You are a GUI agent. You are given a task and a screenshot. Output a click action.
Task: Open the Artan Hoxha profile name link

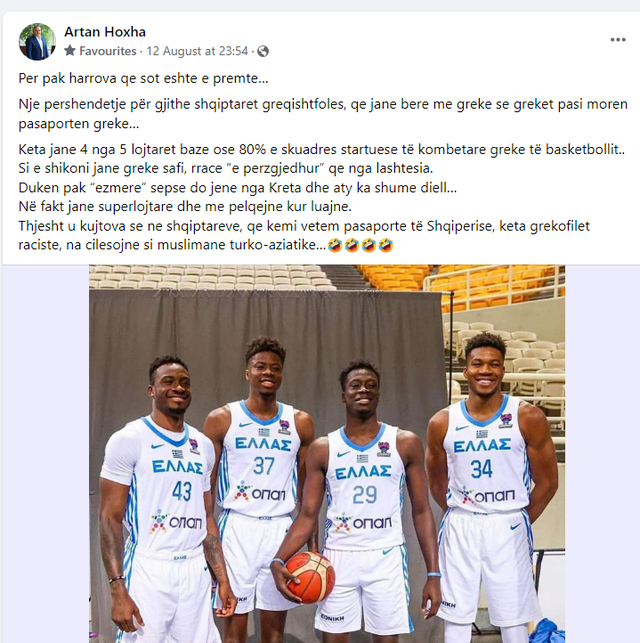(105, 32)
